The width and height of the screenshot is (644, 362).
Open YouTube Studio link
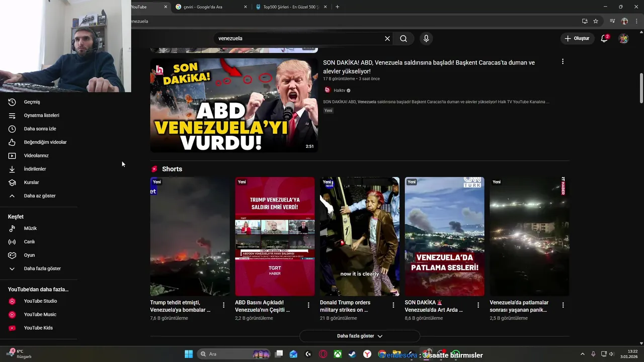(40, 301)
